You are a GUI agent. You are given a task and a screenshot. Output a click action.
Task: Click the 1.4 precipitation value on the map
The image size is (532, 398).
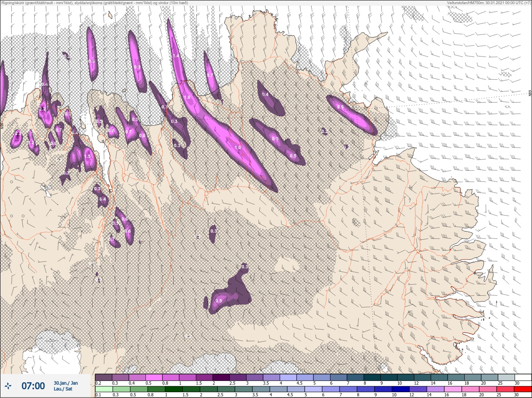pyautogui.click(x=175, y=56)
